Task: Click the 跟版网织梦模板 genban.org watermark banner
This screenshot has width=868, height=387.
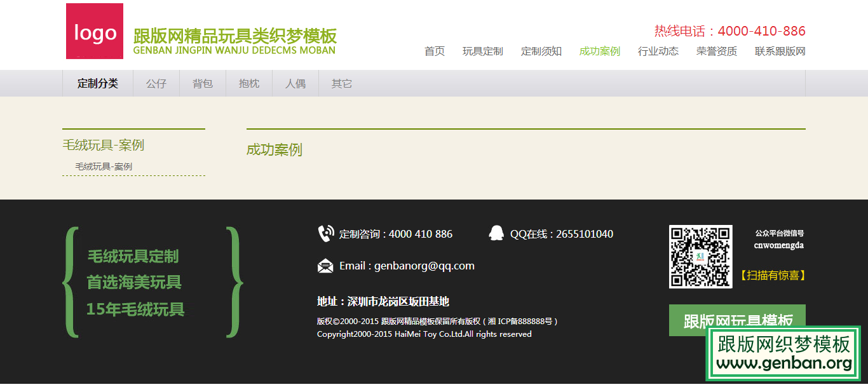Action: click(783, 353)
